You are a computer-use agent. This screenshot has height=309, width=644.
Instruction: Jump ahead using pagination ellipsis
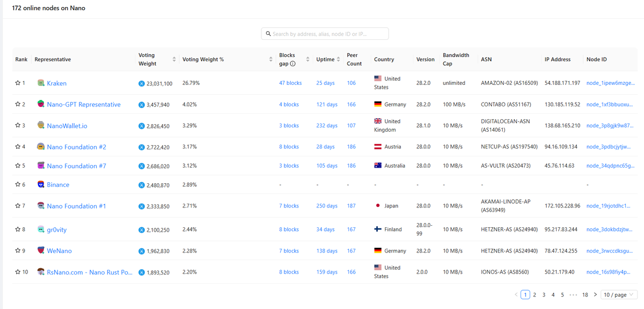coord(573,294)
